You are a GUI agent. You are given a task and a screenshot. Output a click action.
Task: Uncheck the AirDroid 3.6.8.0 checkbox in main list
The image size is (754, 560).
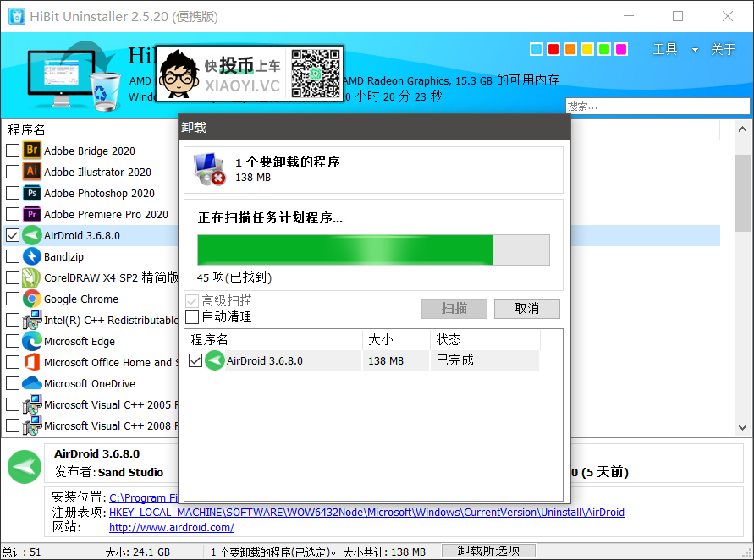coord(13,235)
